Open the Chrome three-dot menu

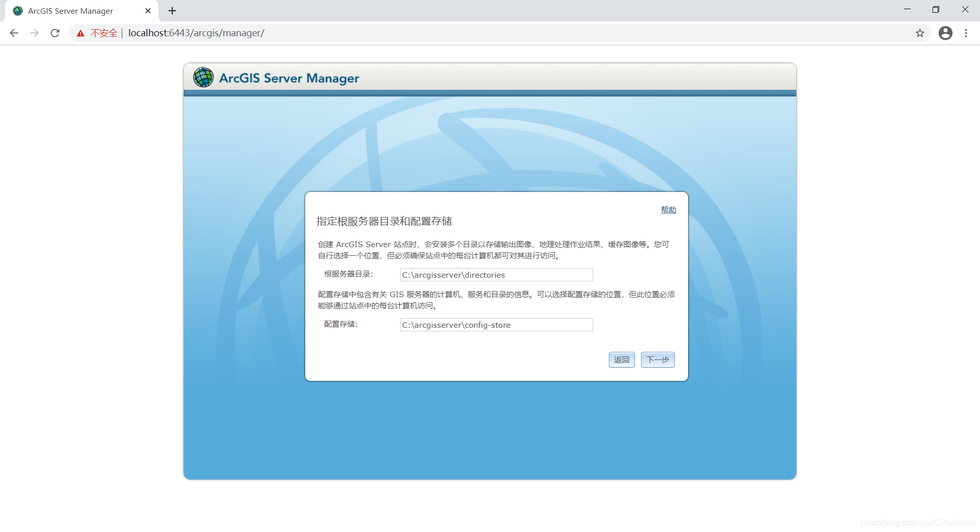coord(966,33)
